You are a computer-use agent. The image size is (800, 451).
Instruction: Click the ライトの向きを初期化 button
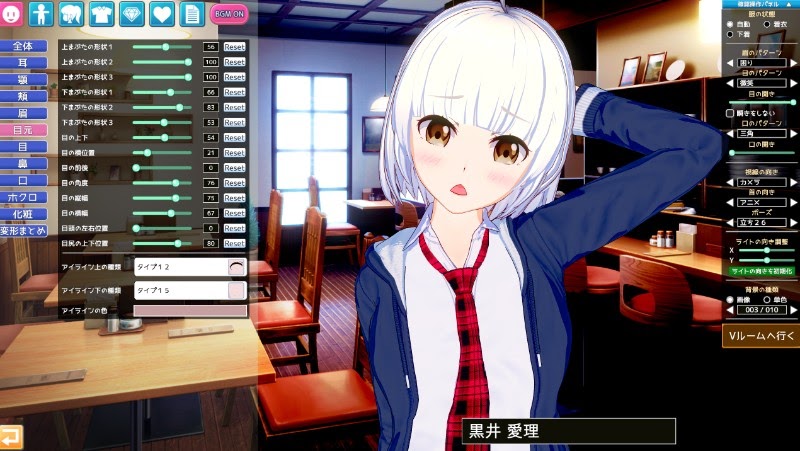[x=762, y=271]
